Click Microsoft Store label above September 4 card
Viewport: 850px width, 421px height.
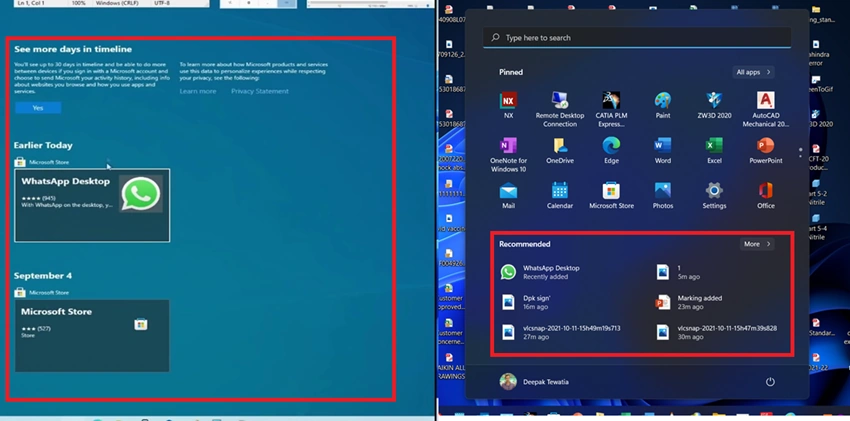(49, 293)
